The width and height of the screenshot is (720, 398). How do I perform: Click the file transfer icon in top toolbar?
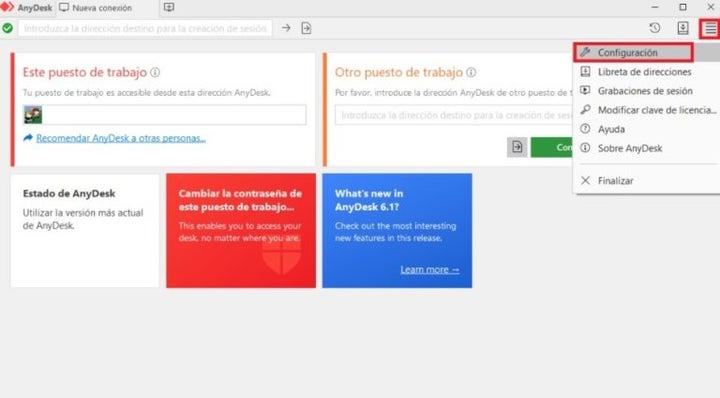point(306,28)
